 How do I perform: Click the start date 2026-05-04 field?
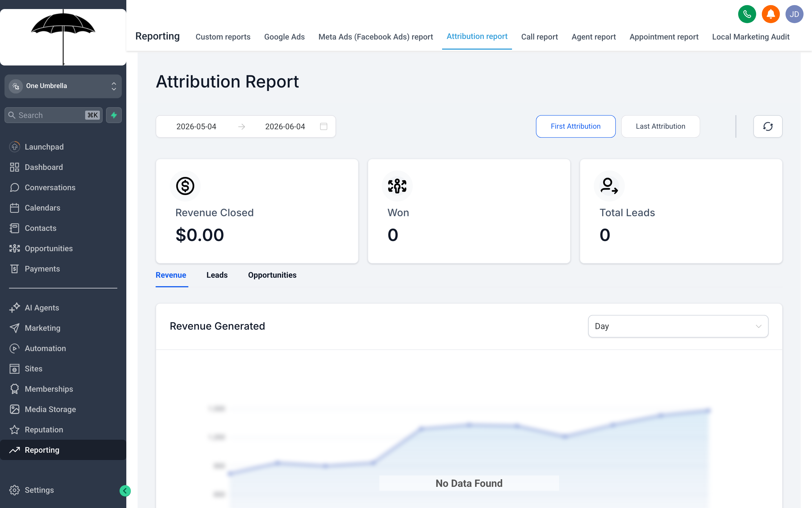196,127
